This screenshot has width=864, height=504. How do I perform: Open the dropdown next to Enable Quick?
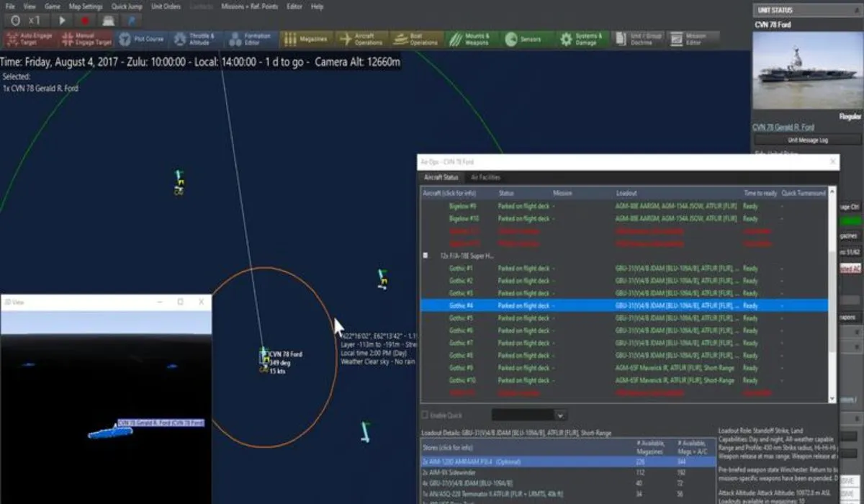coord(560,415)
